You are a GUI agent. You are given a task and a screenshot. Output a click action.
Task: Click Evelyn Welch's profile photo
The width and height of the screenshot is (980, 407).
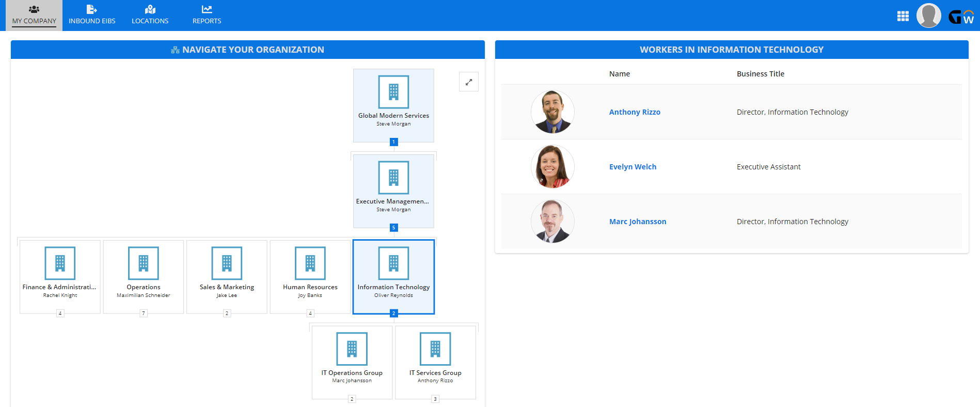(552, 167)
